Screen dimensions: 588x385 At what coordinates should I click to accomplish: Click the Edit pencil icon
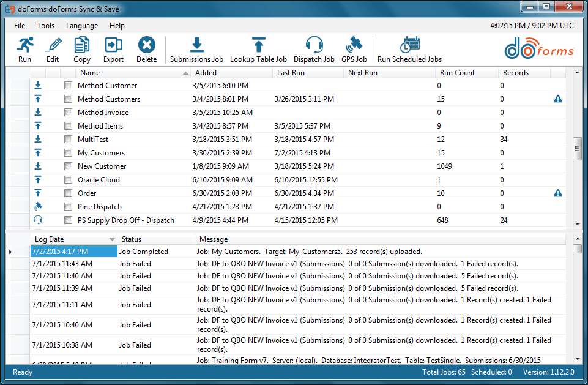53,45
